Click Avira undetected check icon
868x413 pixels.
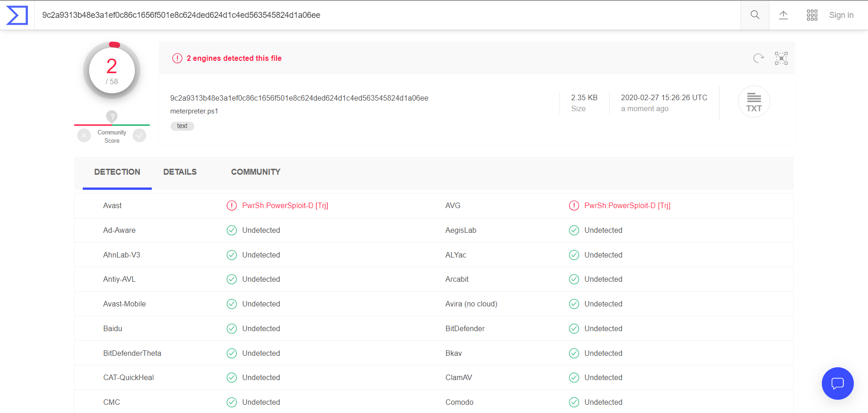[574, 304]
